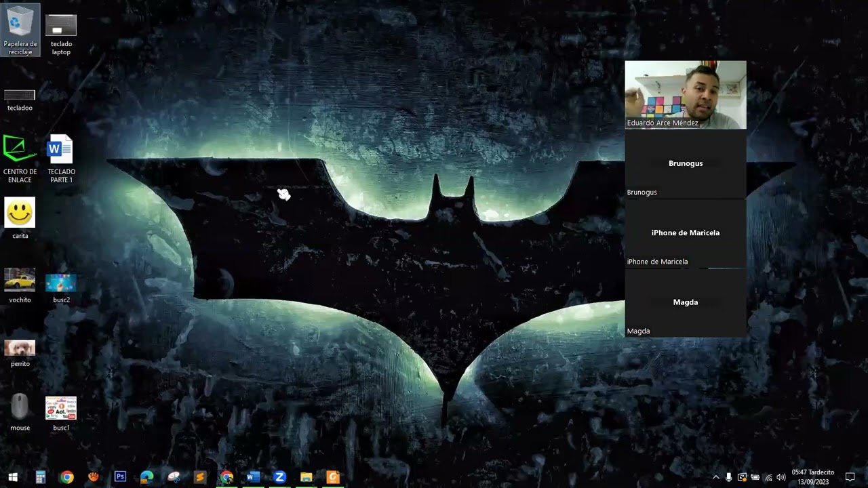Open the notification center icon
The width and height of the screenshot is (868, 488).
point(850,477)
